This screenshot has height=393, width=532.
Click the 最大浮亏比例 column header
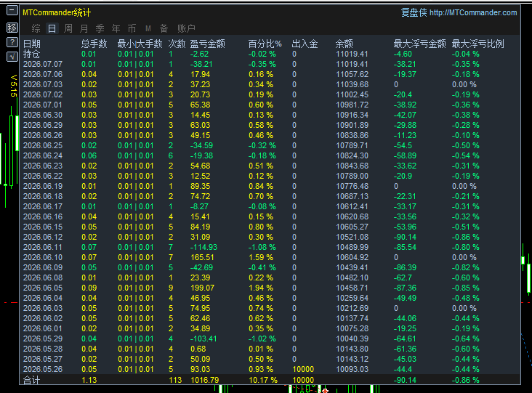[x=477, y=44]
